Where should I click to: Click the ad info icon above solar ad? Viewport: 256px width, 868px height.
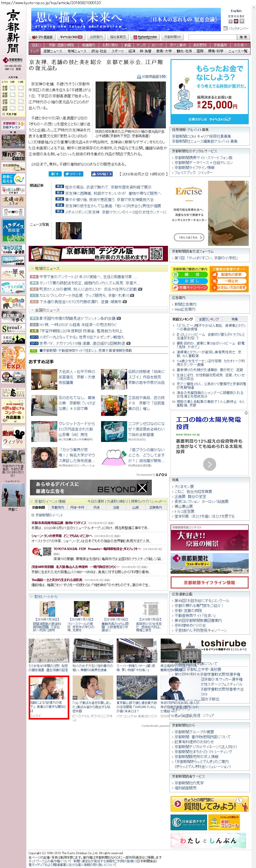click(246, 413)
